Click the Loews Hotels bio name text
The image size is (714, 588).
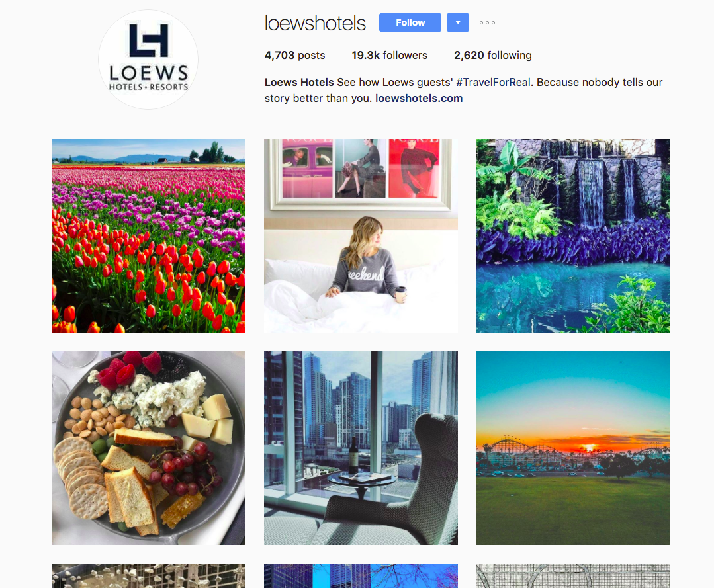[x=299, y=83]
